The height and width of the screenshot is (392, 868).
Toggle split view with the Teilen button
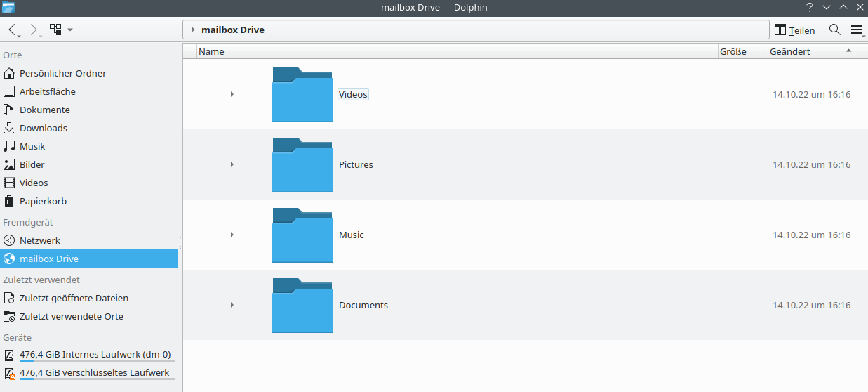pyautogui.click(x=794, y=30)
